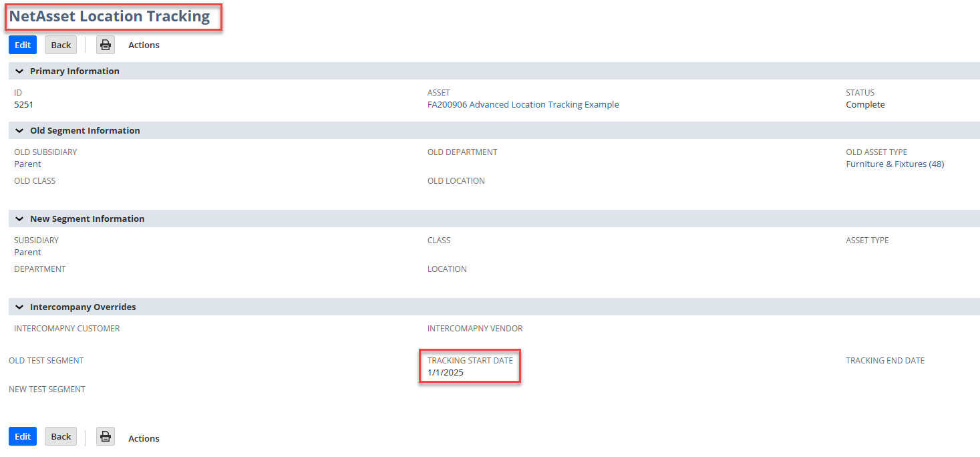Open Parent link under New Segment Subsidiary
This screenshot has height=457, width=980.
[x=27, y=252]
